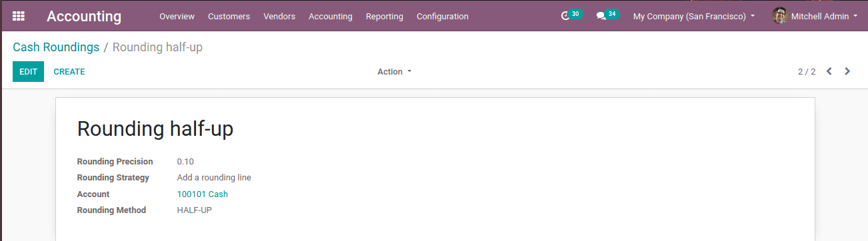Open the Vendors menu

(279, 16)
